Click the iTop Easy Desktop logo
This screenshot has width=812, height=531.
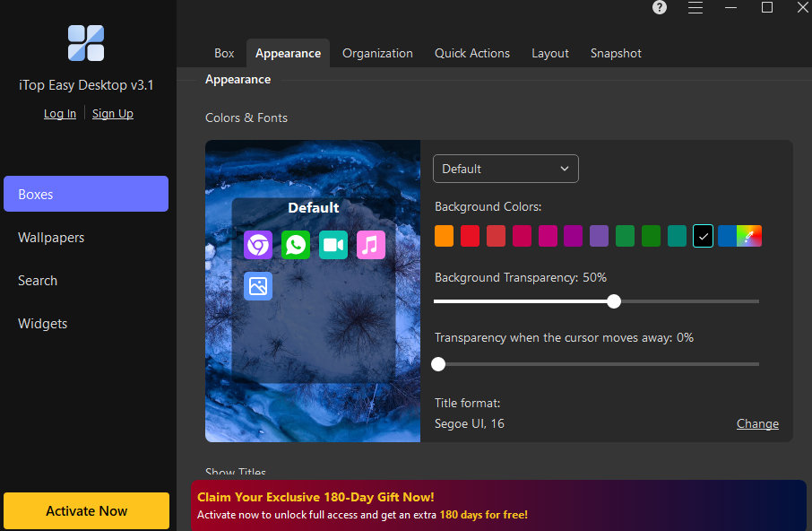click(x=85, y=43)
